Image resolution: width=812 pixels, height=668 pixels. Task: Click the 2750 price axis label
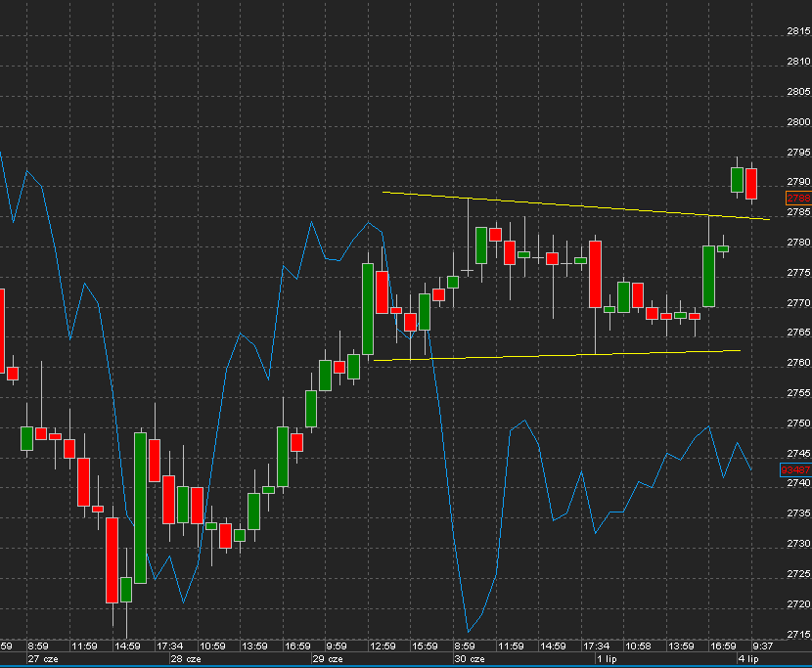coord(798,423)
